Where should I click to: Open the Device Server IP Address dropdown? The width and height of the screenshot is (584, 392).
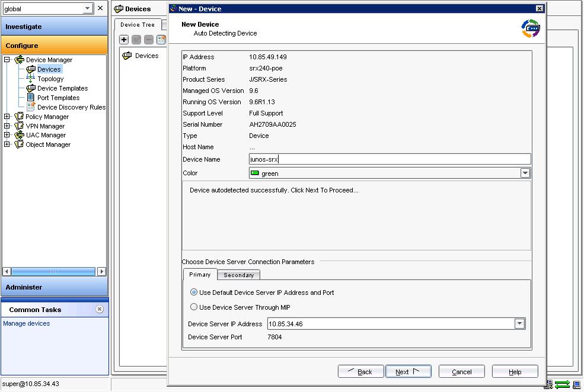[x=519, y=323]
